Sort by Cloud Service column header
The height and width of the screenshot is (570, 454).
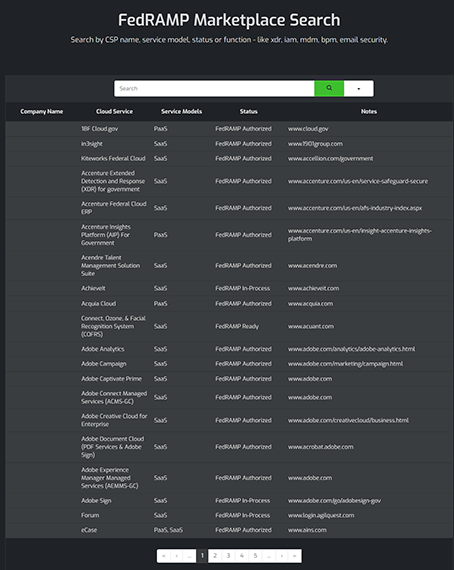click(114, 111)
